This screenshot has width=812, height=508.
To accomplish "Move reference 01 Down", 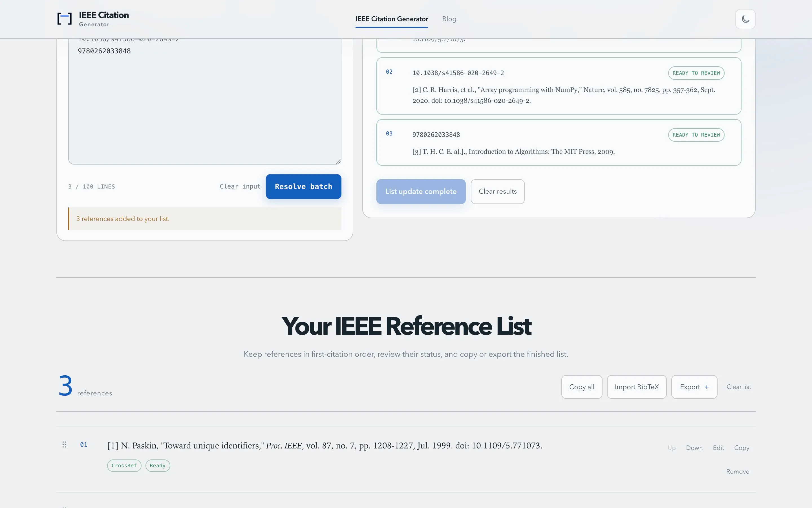I will coord(694,448).
